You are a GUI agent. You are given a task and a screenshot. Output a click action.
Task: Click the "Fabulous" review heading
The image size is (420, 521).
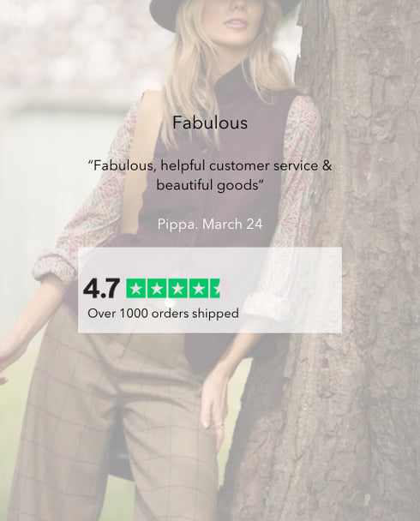click(x=210, y=123)
